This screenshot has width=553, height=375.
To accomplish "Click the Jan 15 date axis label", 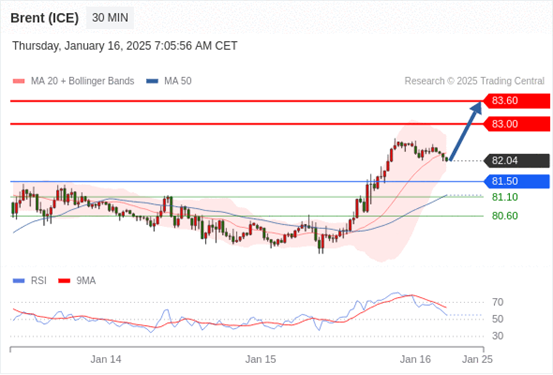I will pyautogui.click(x=261, y=359).
